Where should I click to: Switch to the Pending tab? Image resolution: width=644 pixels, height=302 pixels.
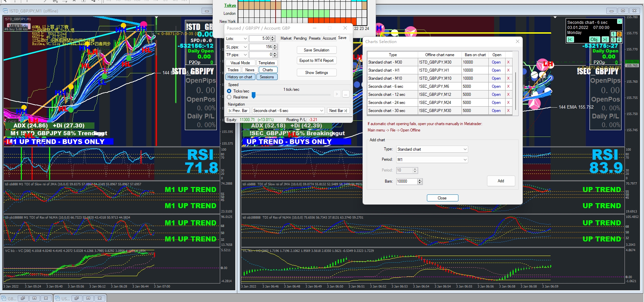[x=300, y=38]
